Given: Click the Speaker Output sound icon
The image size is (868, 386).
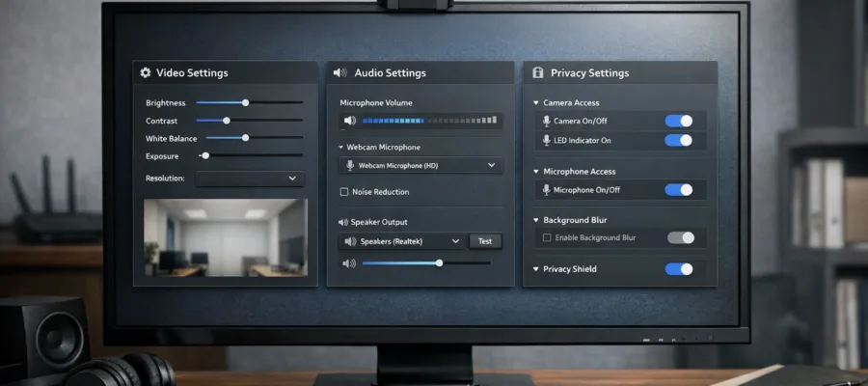Looking at the screenshot, I should click(342, 221).
